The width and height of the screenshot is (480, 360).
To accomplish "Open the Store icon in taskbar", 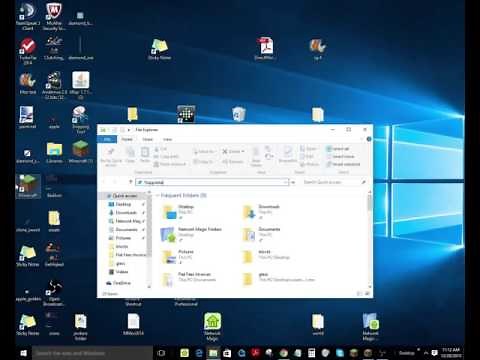I will (227, 353).
